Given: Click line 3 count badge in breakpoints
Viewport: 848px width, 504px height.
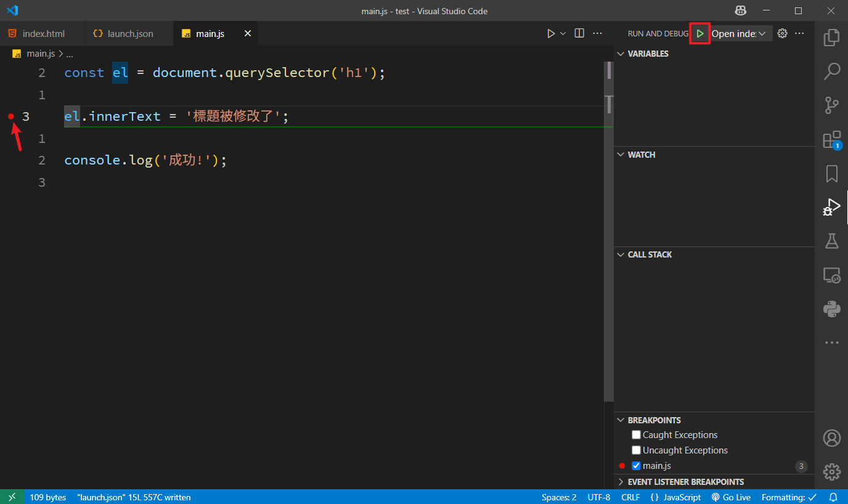Looking at the screenshot, I should coord(801,466).
